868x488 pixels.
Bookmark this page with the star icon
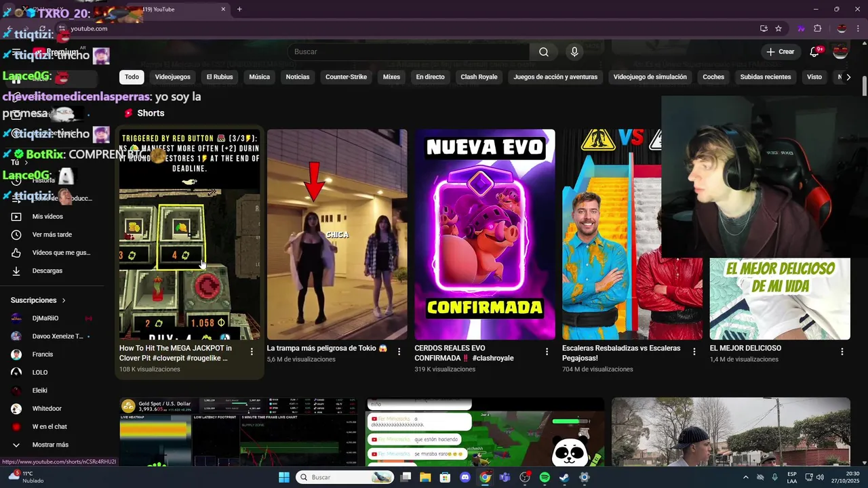[x=778, y=28]
